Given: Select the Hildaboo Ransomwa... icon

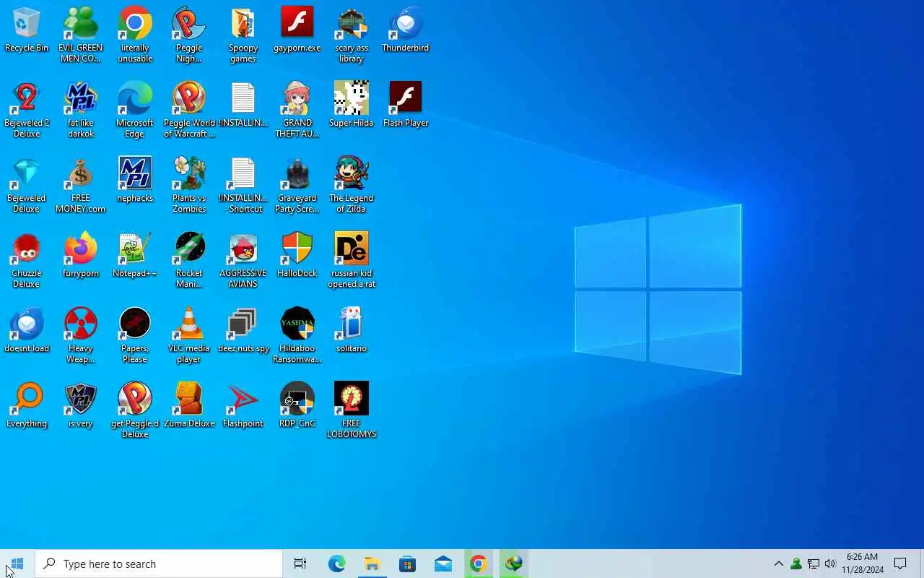Looking at the screenshot, I should pos(297,336).
